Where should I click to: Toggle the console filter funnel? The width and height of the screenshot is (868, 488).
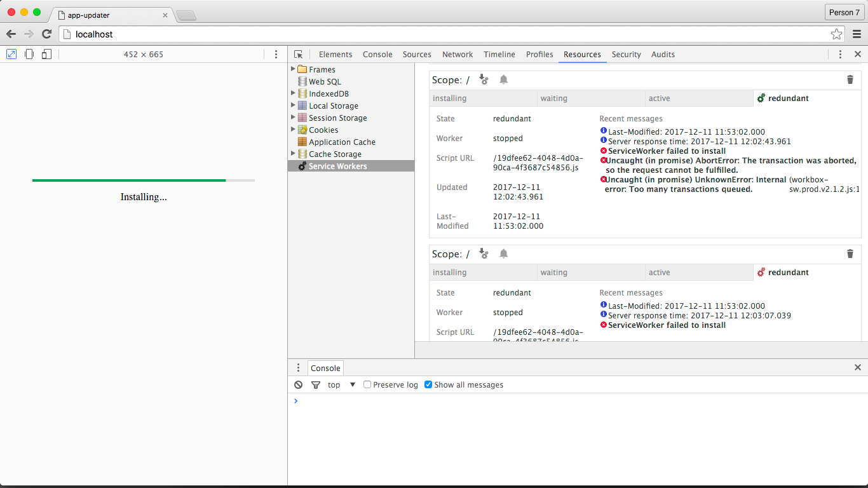click(x=316, y=384)
